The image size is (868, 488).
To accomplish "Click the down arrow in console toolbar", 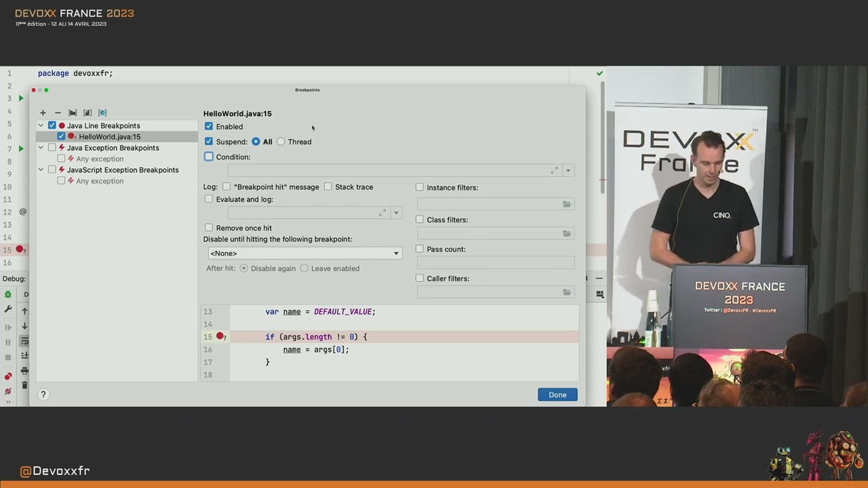I will coord(24,326).
